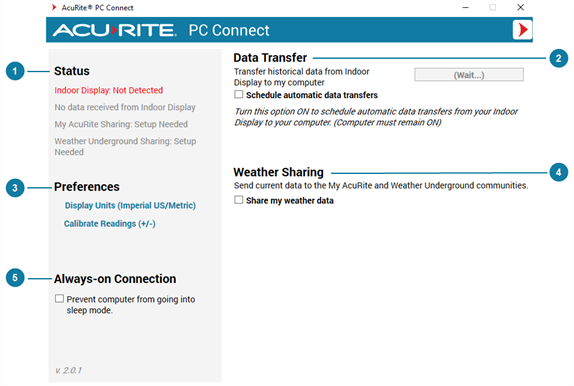Close the AcuRite PC Connect window
574x386 pixels.
[x=520, y=7]
